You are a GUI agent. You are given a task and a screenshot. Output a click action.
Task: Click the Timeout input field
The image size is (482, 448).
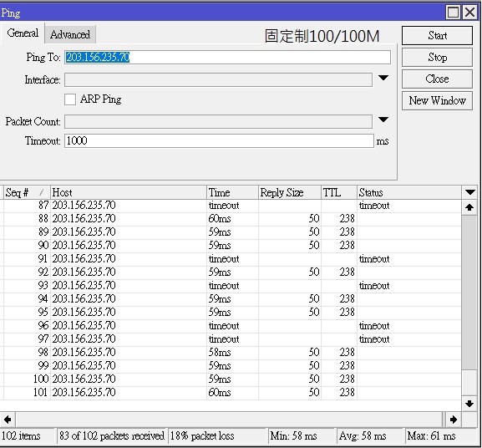pyautogui.click(x=219, y=140)
